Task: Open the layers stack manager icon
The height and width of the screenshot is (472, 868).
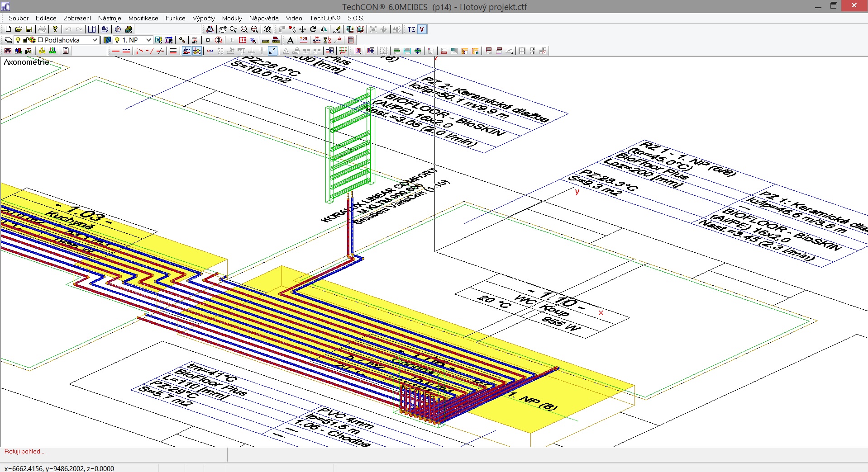Action: [8, 40]
